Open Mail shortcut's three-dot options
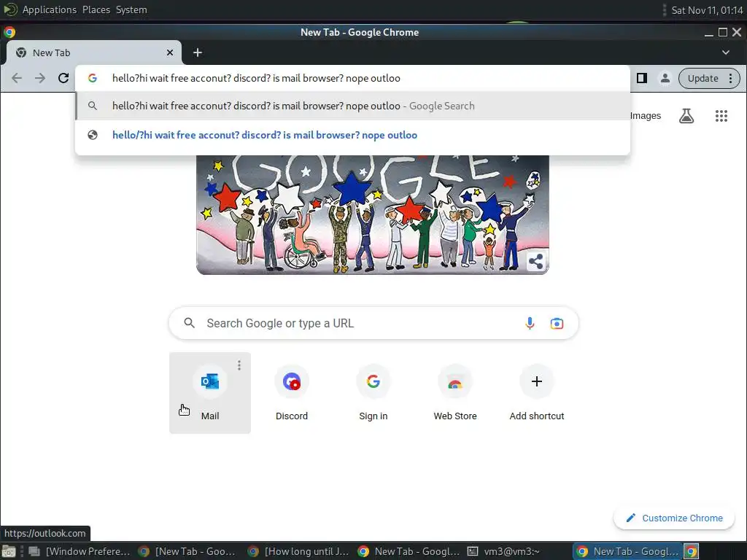The width and height of the screenshot is (747, 560). (239, 365)
